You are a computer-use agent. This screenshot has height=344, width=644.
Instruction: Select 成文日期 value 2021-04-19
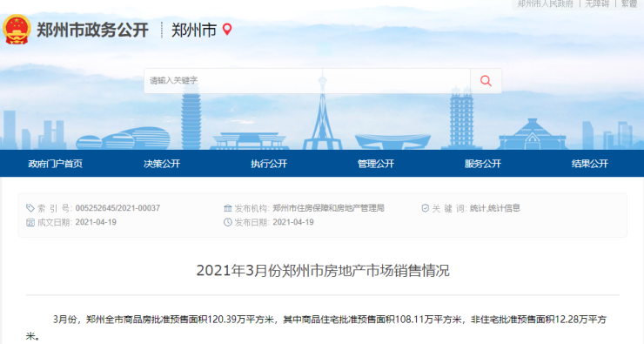(x=96, y=222)
